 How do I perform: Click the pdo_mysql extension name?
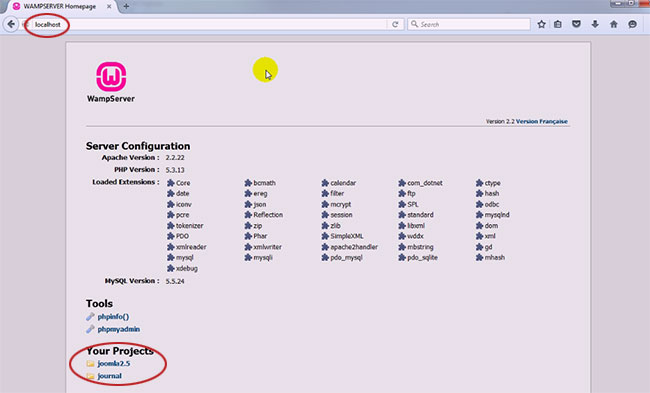tap(347, 257)
